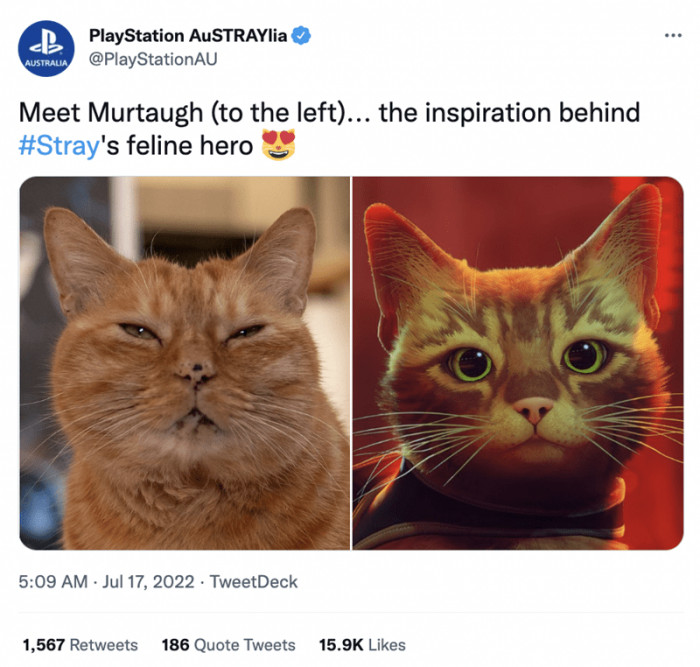700x667 pixels.
Task: Click the AUSTRALIA label in the avatar
Action: [x=46, y=63]
